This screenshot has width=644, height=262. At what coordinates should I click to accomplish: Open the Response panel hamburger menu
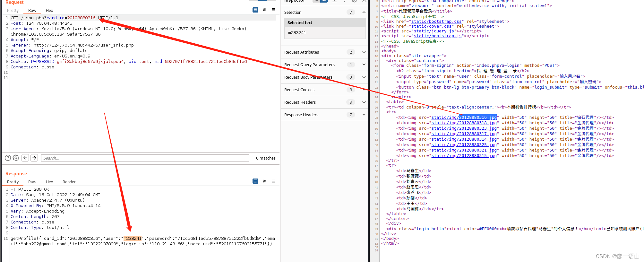tap(273, 181)
